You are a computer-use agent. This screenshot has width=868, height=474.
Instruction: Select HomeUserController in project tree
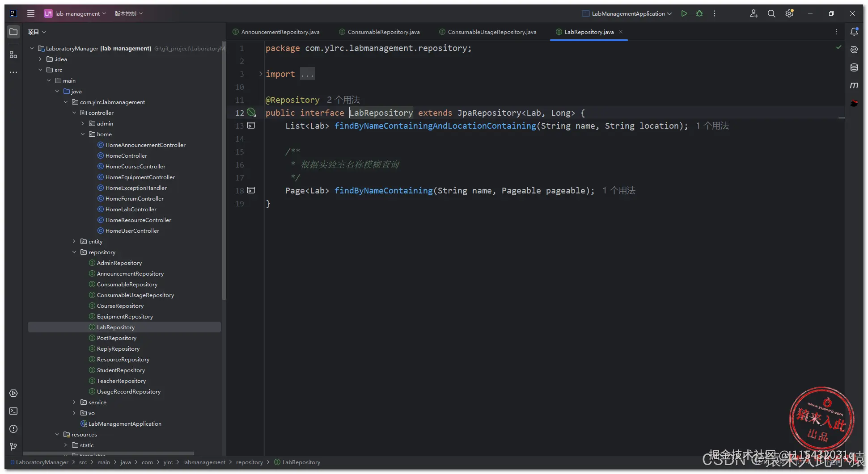coord(132,231)
